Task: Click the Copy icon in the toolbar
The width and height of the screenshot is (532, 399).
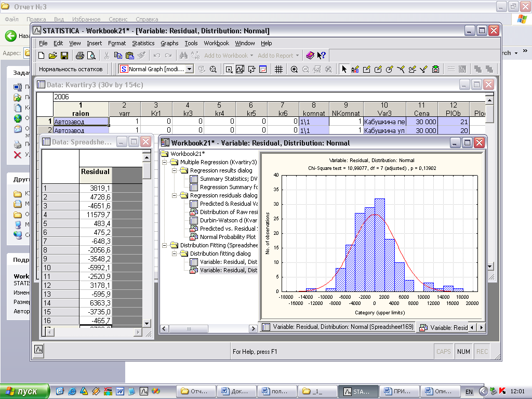Action: point(118,56)
